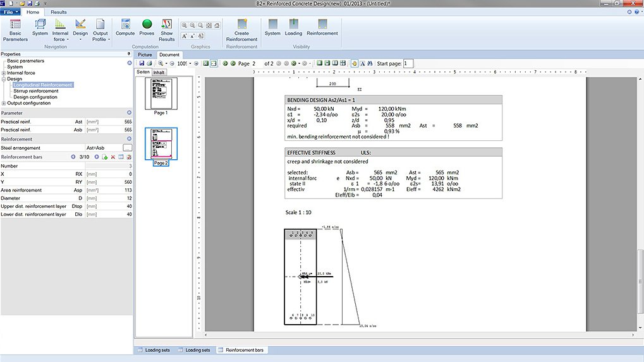Click the Page number field
The width and height of the screenshot is (644, 362).
tap(257, 64)
